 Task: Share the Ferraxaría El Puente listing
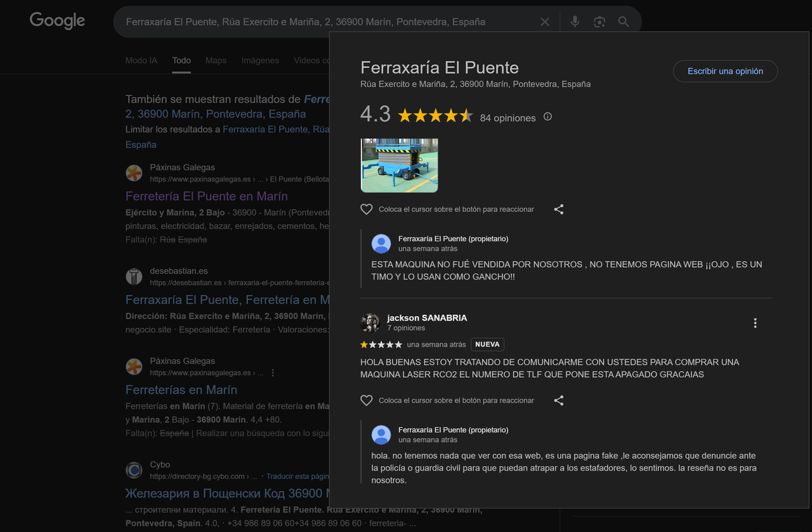[x=558, y=208]
